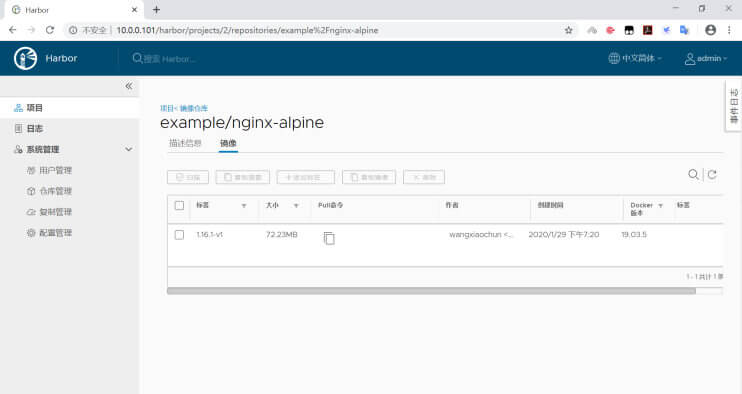Open the 中文简体 language dropdown
The width and height of the screenshot is (742, 394).
(x=635, y=58)
